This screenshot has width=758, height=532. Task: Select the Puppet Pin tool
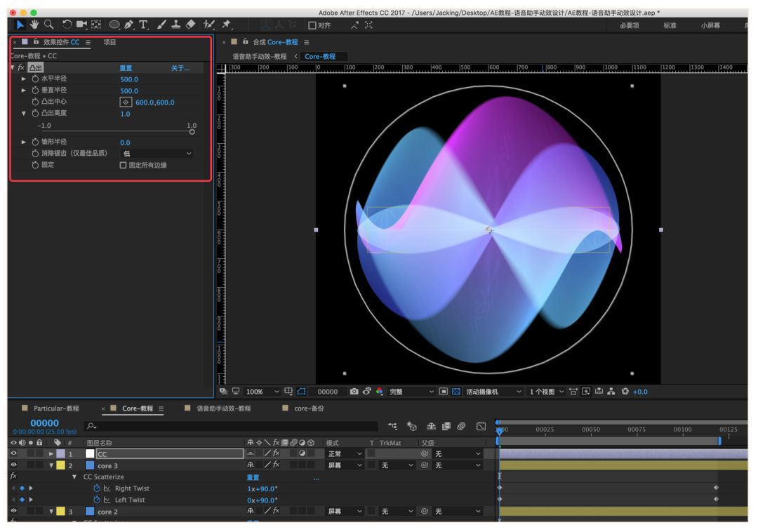pos(226,24)
